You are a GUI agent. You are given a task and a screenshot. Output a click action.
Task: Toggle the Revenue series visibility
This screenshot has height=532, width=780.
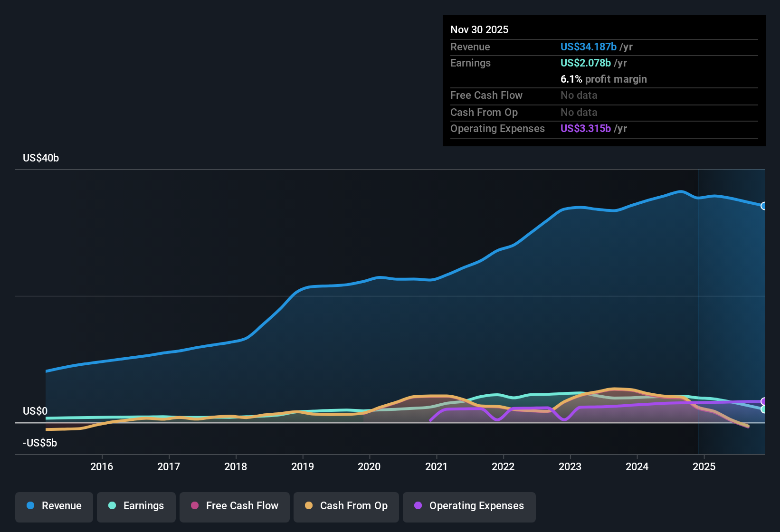click(54, 506)
